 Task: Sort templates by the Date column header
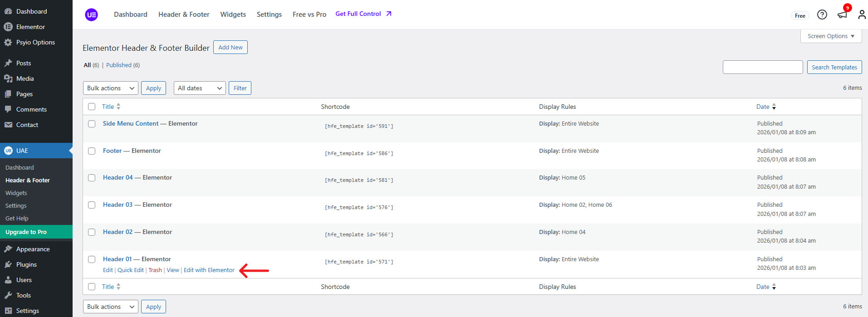coord(763,107)
